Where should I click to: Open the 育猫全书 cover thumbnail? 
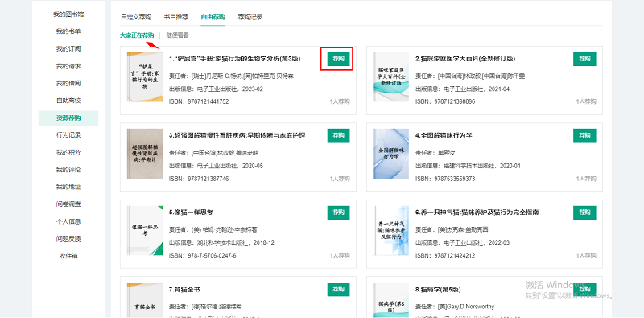coord(145,300)
